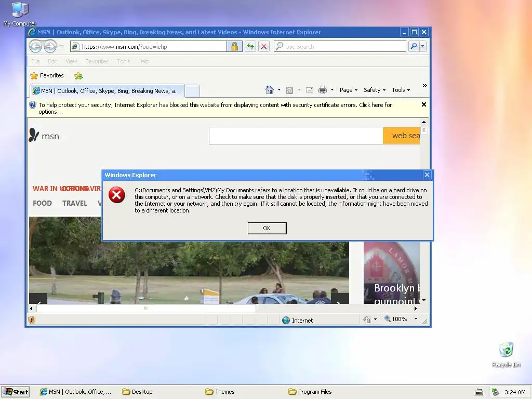Open the Page dropdown menu
Screen dimensions: 532x399
coord(349,90)
